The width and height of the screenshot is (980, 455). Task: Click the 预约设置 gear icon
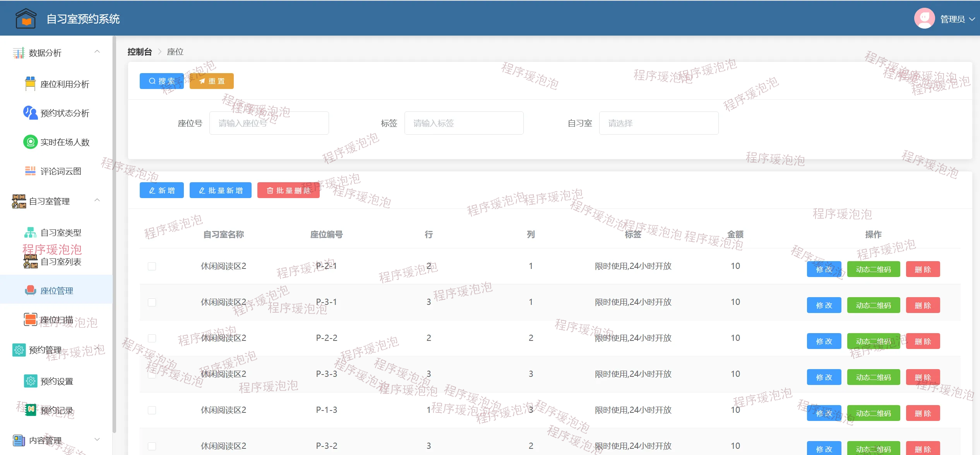pos(30,381)
